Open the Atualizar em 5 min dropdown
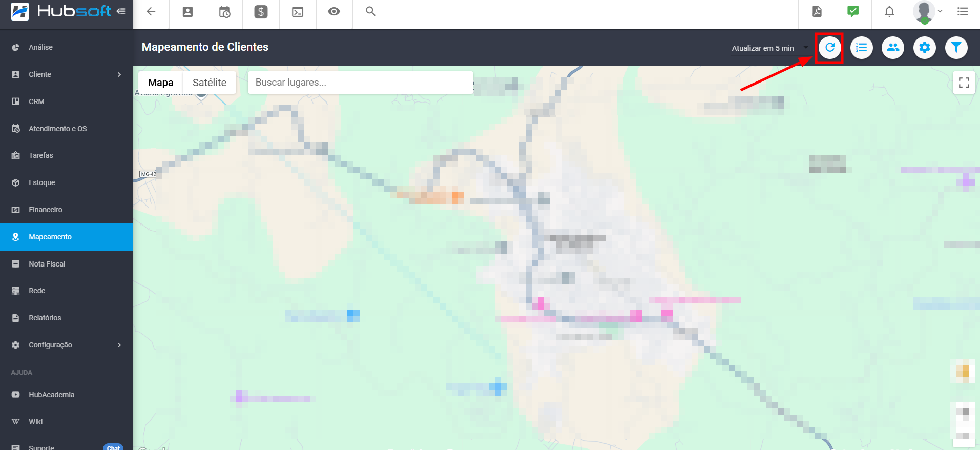Image resolution: width=980 pixels, height=450 pixels. pyautogui.click(x=770, y=48)
